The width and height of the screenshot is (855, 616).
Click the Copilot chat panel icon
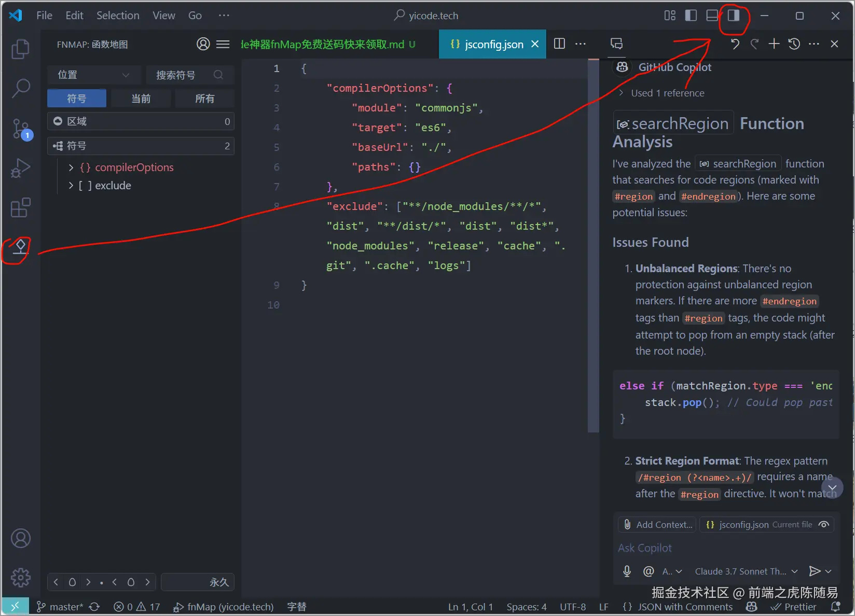[x=616, y=44]
